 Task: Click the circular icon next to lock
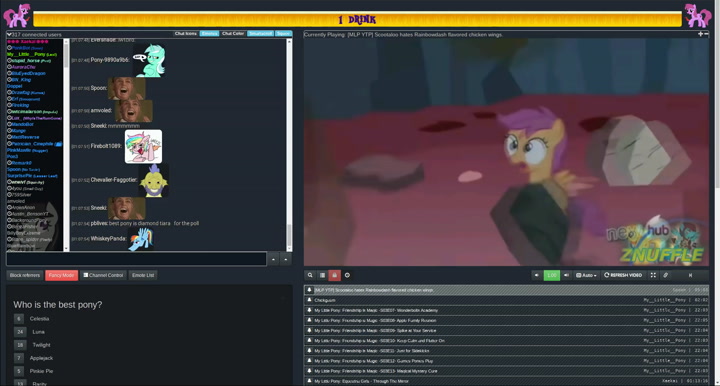(347, 275)
